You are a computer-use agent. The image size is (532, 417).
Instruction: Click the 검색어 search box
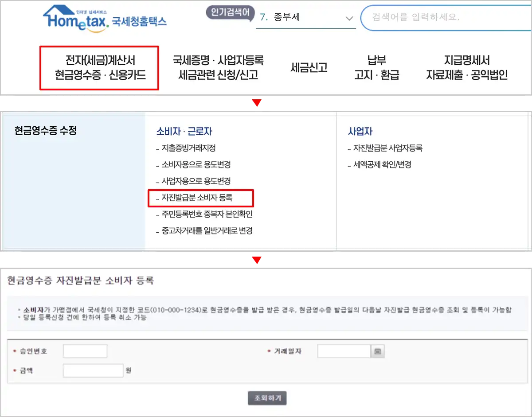[x=443, y=18]
